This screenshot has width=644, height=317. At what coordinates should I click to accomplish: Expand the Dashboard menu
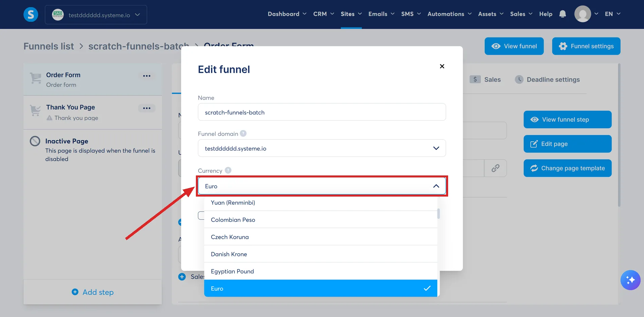point(287,14)
